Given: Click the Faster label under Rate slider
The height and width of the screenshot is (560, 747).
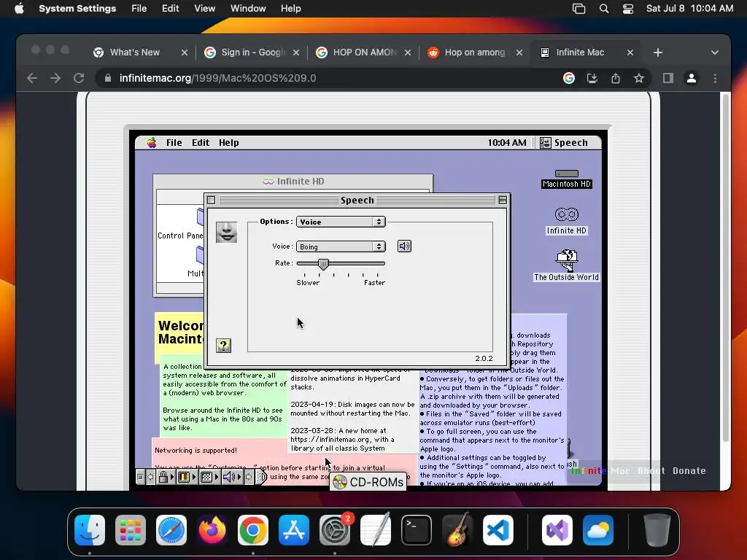Looking at the screenshot, I should [374, 282].
